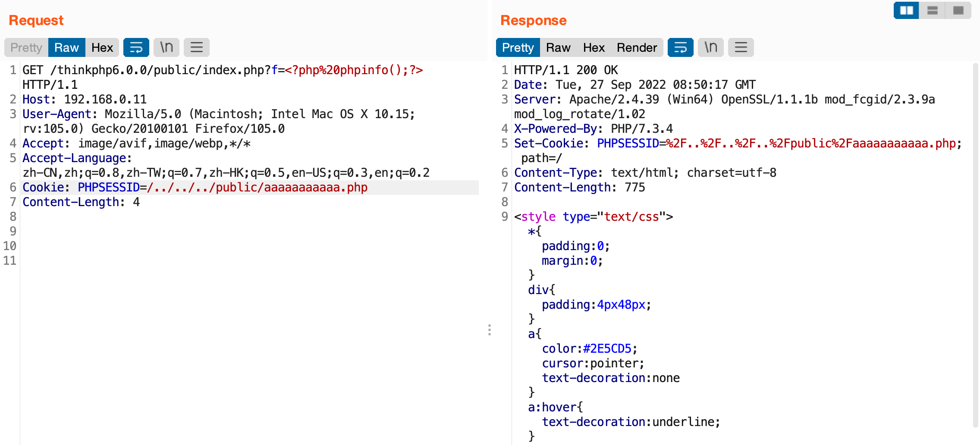Click the zh-CN language values line
The image size is (980, 445).
226,172
